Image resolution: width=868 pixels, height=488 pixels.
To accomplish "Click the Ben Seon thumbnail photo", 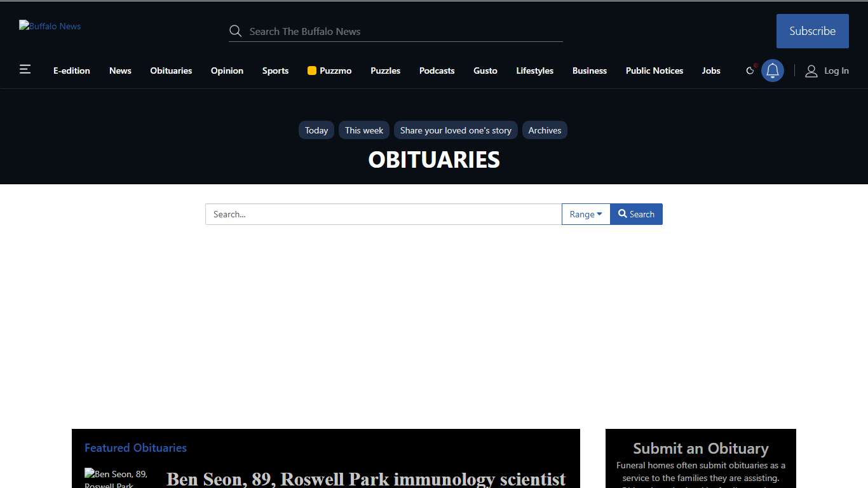I will point(116,478).
